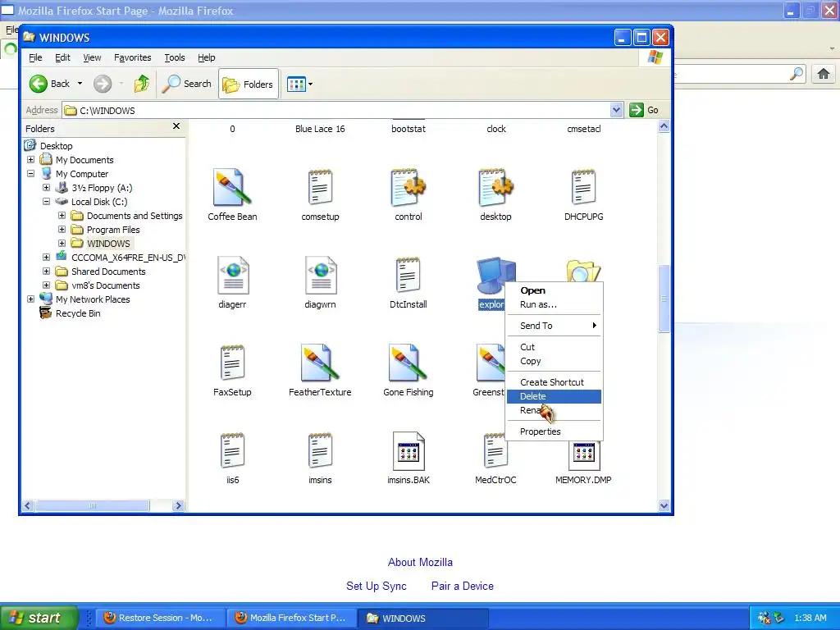Toggle the Folders pane button

click(249, 84)
